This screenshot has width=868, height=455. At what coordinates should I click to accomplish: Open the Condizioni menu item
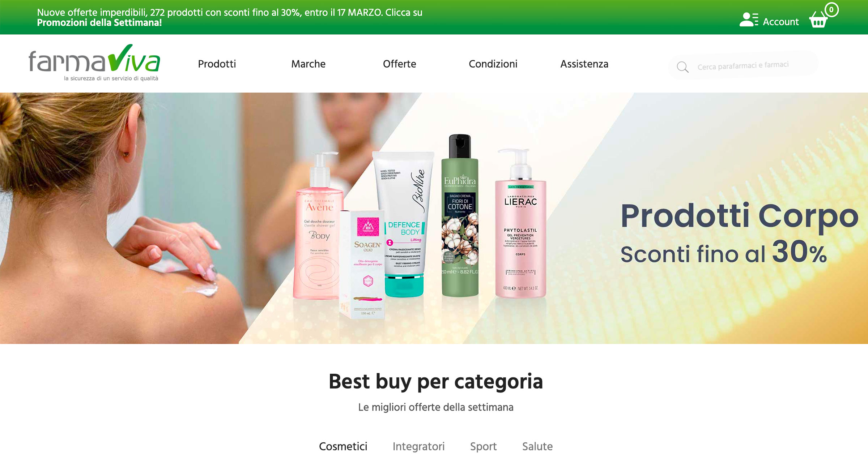pos(493,64)
